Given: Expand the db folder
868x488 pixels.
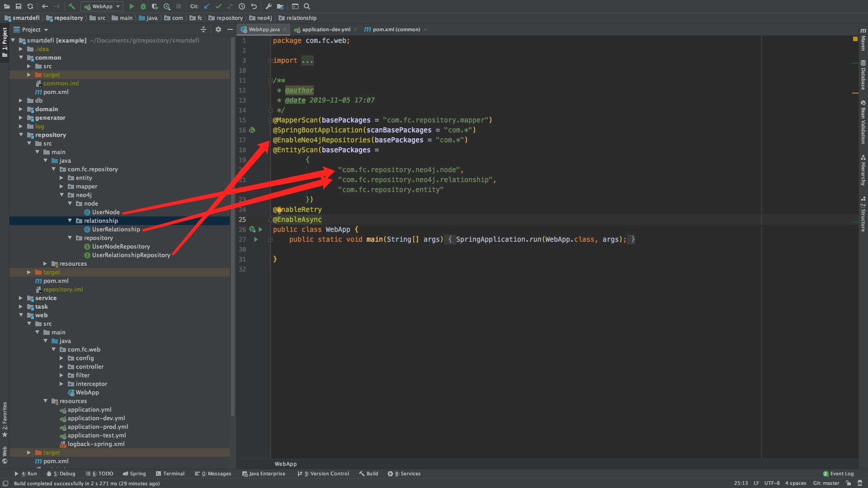Looking at the screenshot, I should 21,100.
